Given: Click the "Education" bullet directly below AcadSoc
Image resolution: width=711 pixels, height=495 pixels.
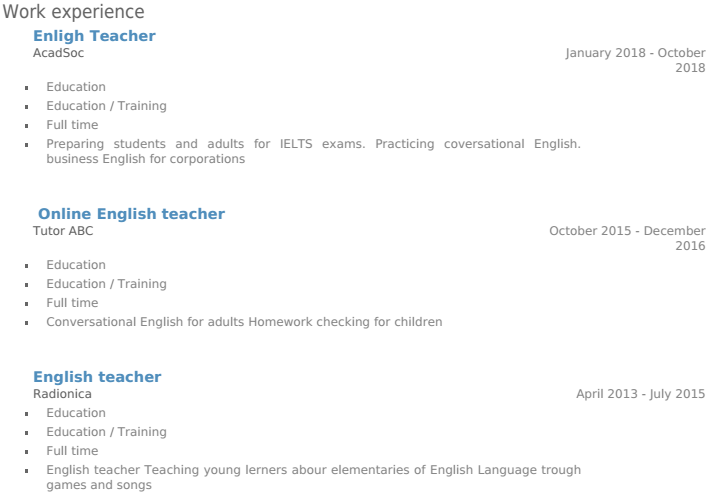Looking at the screenshot, I should point(76,87).
